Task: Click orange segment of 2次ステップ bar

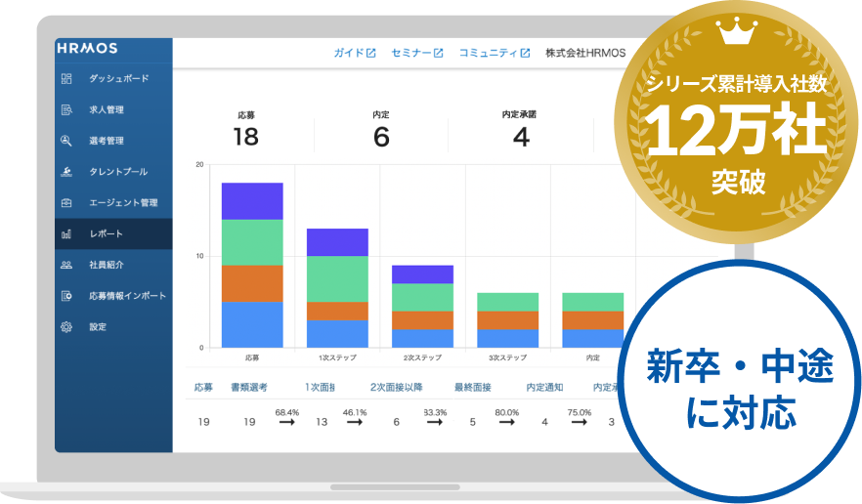Action: point(422,320)
